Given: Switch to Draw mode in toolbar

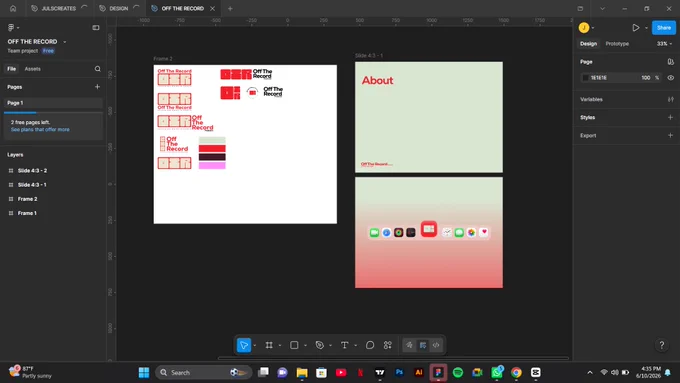Looking at the screenshot, I should [409, 345].
